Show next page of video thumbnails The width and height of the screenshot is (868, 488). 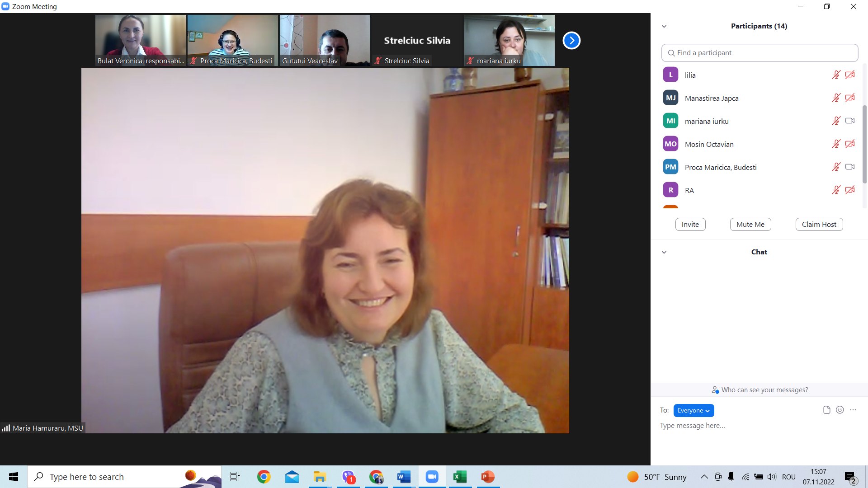[571, 41]
